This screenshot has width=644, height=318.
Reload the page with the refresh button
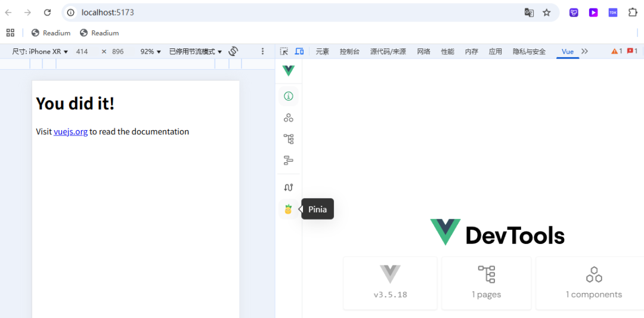pos(47,13)
